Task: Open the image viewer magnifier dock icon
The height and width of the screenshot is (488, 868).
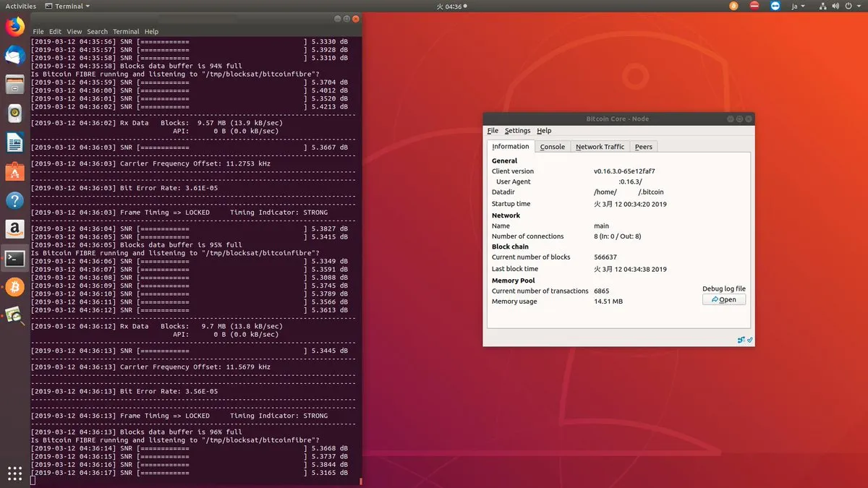Action: [x=14, y=316]
